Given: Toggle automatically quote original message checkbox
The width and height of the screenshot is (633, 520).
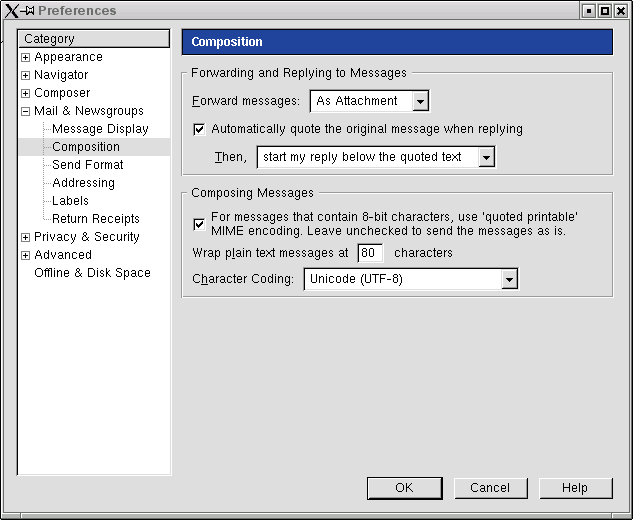Looking at the screenshot, I should [x=199, y=129].
